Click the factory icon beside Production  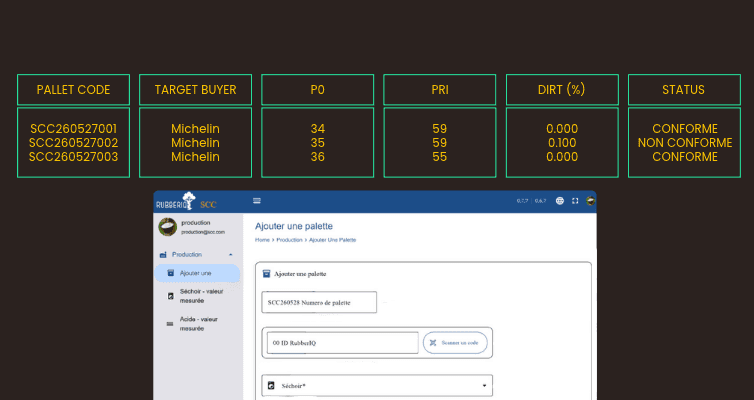click(x=163, y=255)
